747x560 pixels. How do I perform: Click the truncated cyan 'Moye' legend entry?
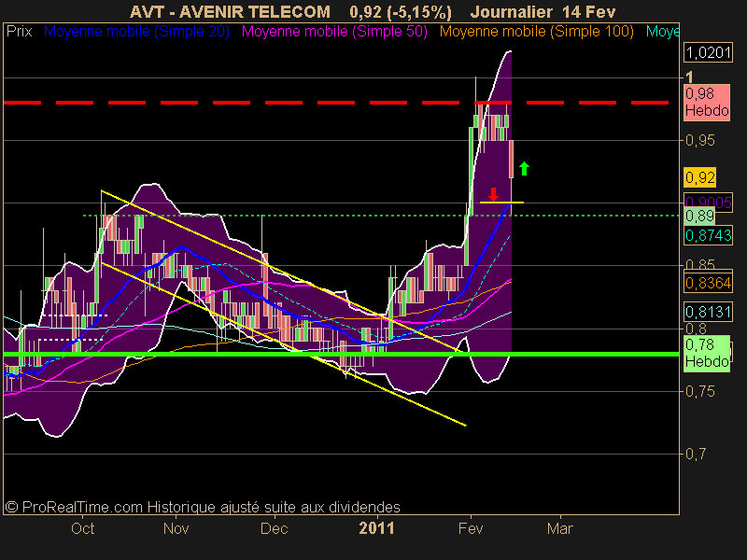coord(662,32)
